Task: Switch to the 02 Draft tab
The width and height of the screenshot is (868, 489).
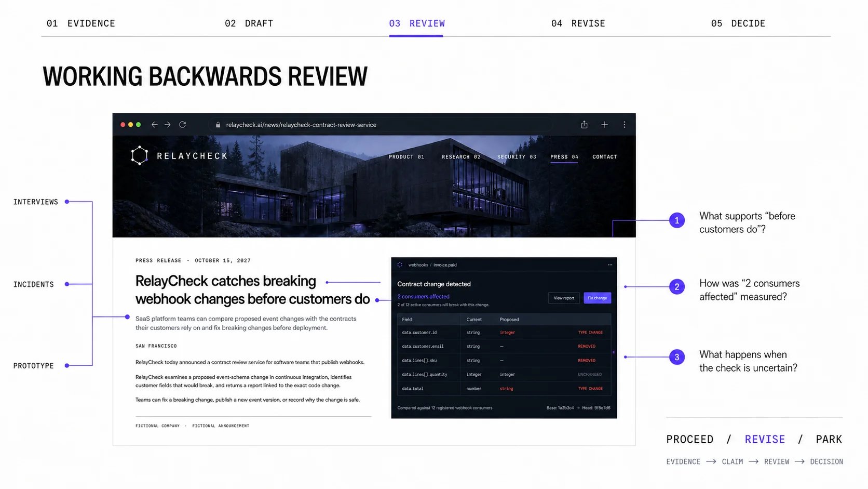Action: point(249,23)
